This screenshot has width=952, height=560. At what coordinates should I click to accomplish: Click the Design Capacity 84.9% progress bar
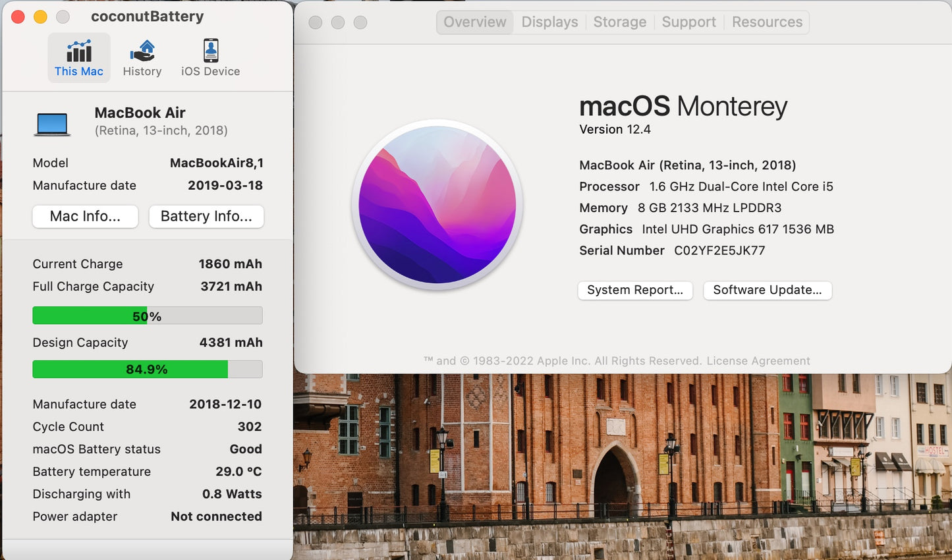pyautogui.click(x=146, y=369)
